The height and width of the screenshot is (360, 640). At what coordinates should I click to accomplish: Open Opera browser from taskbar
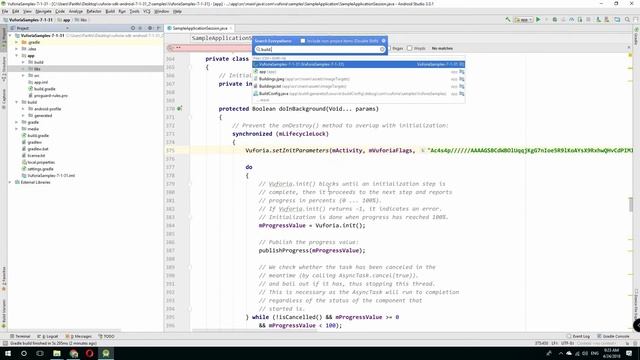click(89, 353)
